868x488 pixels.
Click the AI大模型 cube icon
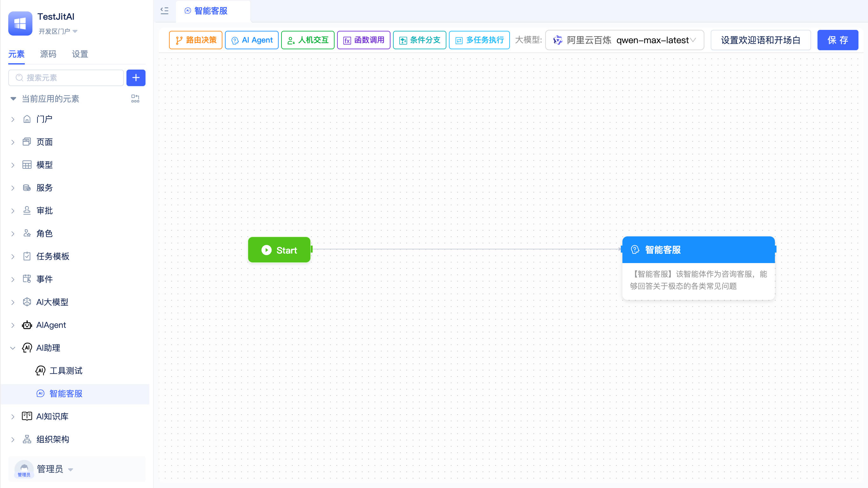[x=27, y=302]
